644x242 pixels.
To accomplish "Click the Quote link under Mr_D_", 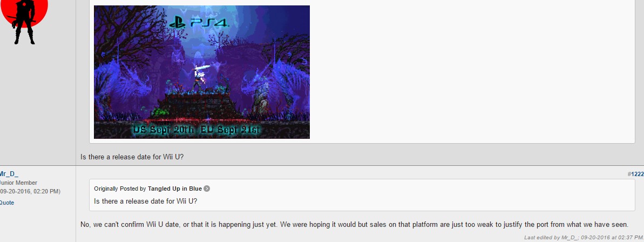I will click(7, 203).
